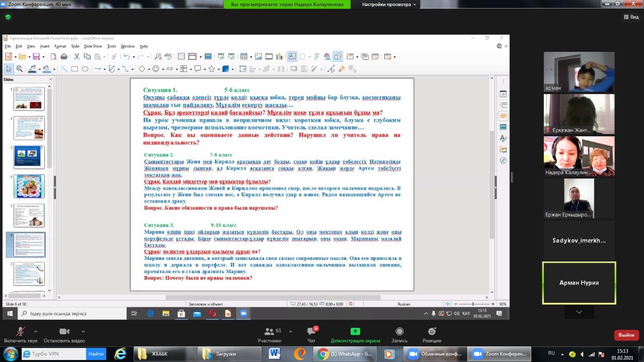Start recording with the Запись button

pyautogui.click(x=399, y=332)
